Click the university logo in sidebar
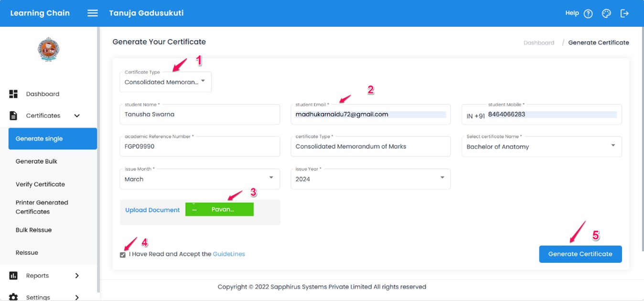The image size is (644, 301). coord(48,50)
